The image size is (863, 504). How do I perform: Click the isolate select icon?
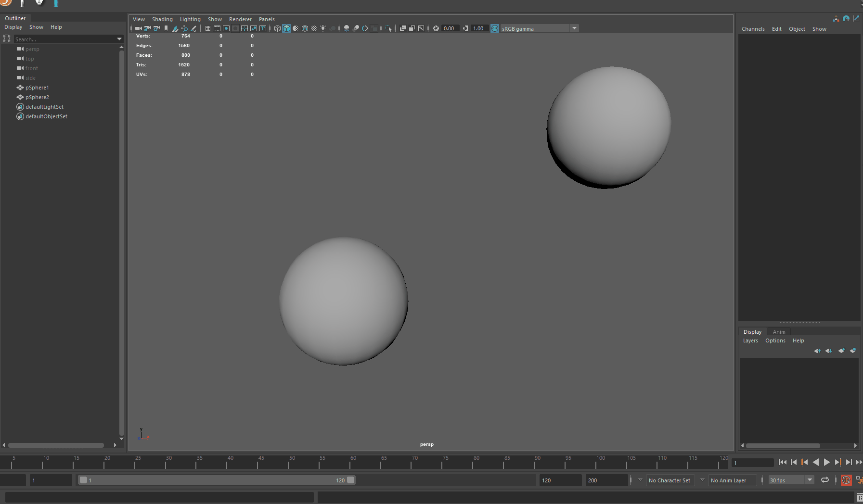point(388,28)
